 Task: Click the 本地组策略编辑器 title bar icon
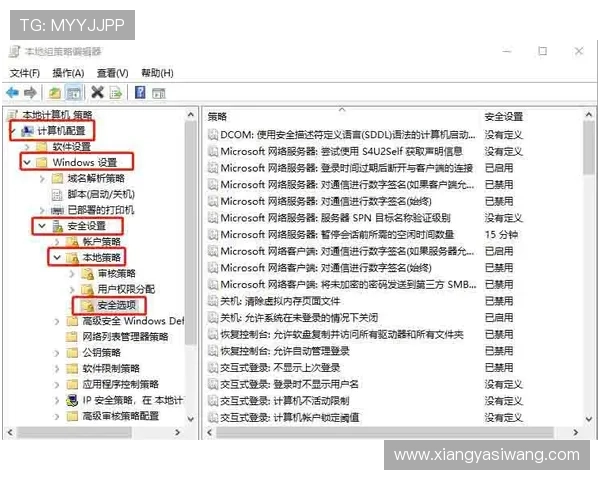(x=14, y=51)
